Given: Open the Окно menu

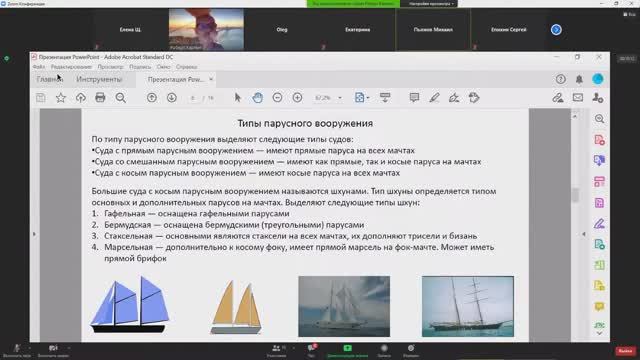Looking at the screenshot, I should click(x=163, y=67).
